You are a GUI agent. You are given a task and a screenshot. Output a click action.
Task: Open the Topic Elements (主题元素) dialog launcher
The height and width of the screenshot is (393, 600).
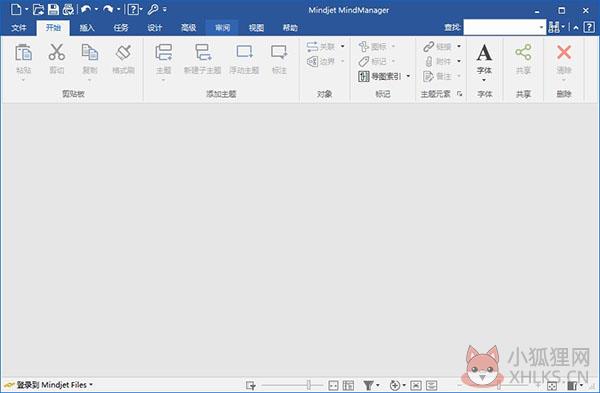coord(460,94)
